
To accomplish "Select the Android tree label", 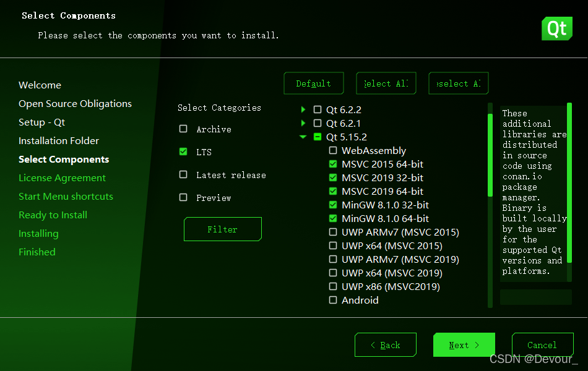I will (x=360, y=300).
